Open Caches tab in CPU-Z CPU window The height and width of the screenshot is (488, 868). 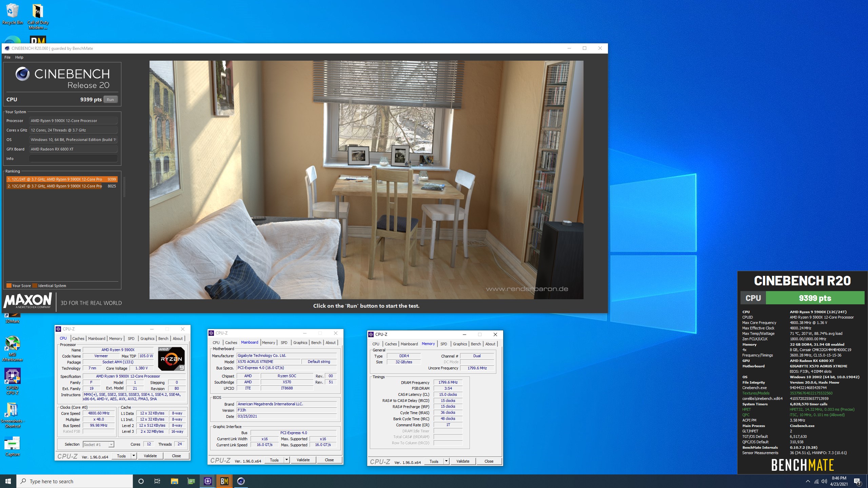point(78,339)
